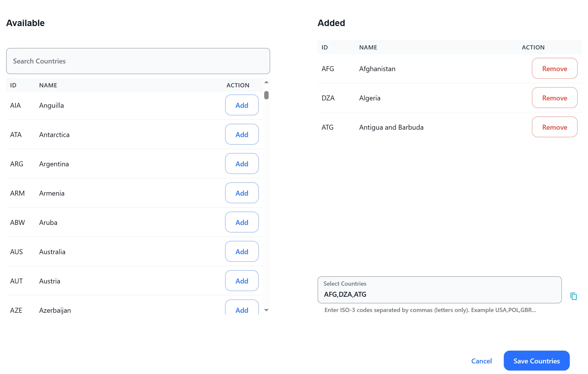This screenshot has width=588, height=374.
Task: Remove Antigua and Barbuda
Action: coord(554,127)
